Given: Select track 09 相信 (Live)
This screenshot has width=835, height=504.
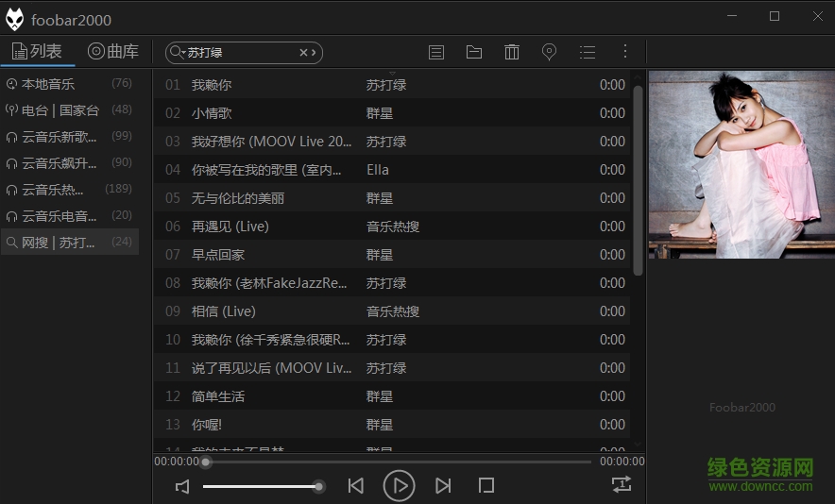Looking at the screenshot, I should pyautogui.click(x=392, y=311).
